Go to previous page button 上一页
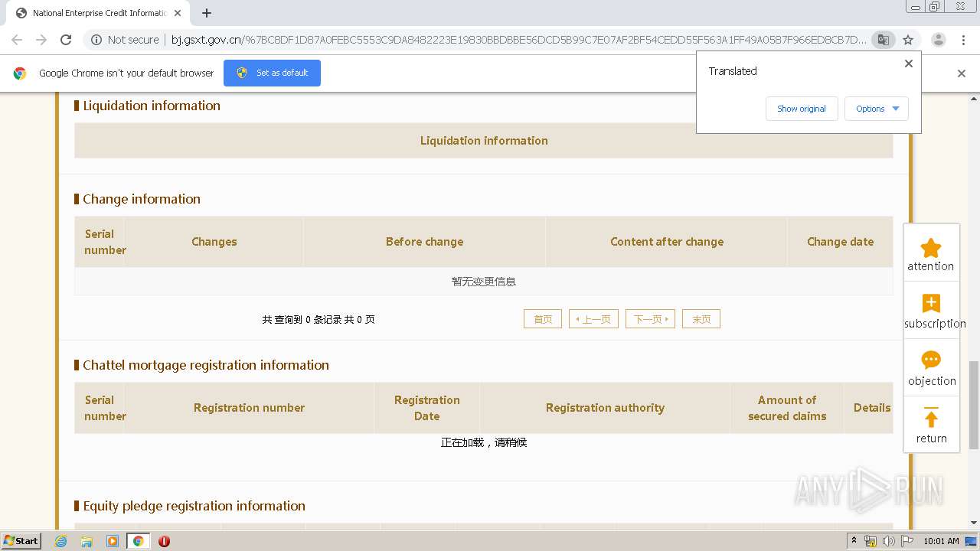980x551 pixels. tap(593, 319)
